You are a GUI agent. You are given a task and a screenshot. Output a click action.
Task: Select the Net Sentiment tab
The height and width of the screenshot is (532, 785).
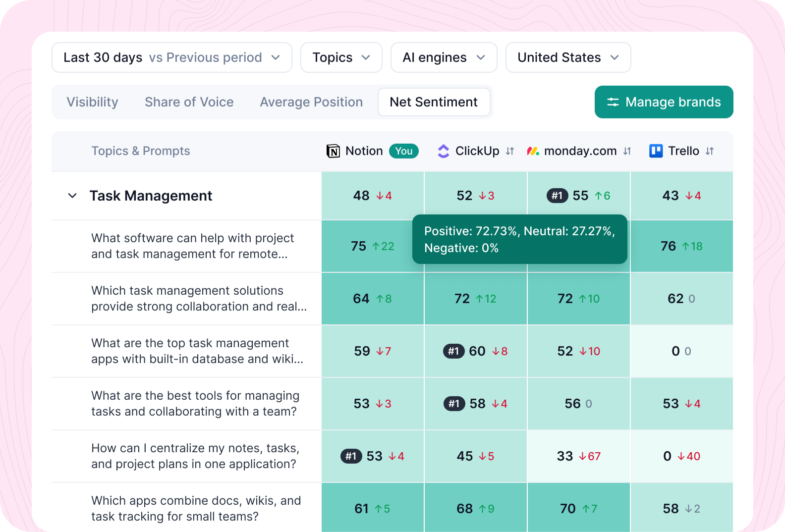[x=434, y=102]
